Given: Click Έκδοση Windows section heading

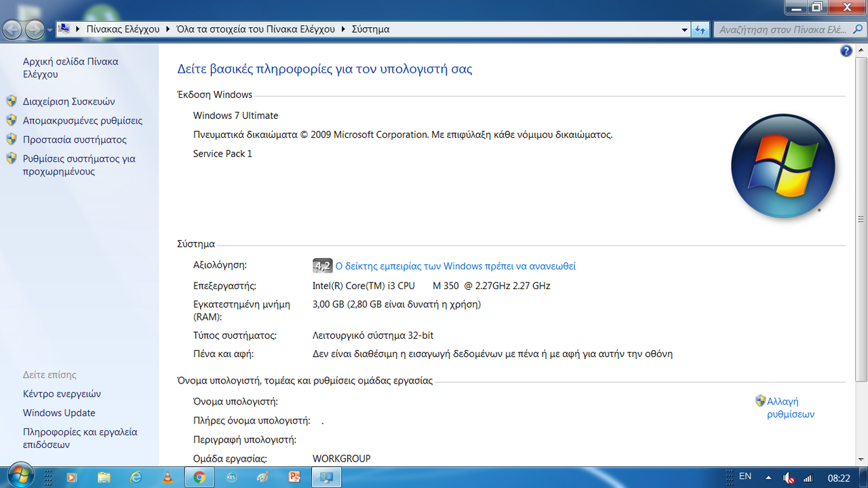Looking at the screenshot, I should 214,94.
